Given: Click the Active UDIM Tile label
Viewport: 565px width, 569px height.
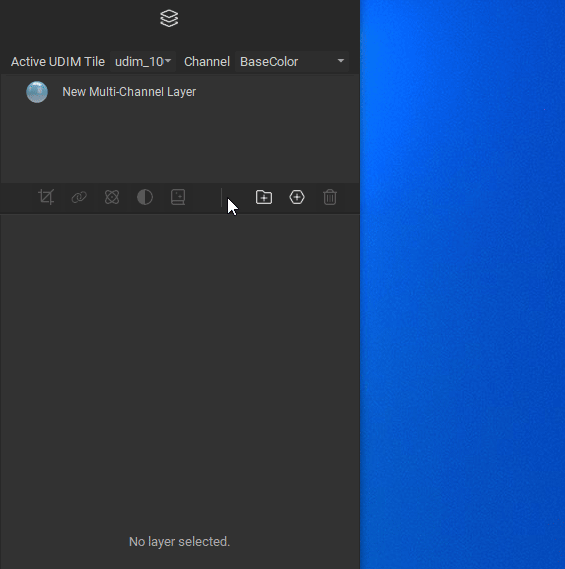Looking at the screenshot, I should (x=58, y=62).
